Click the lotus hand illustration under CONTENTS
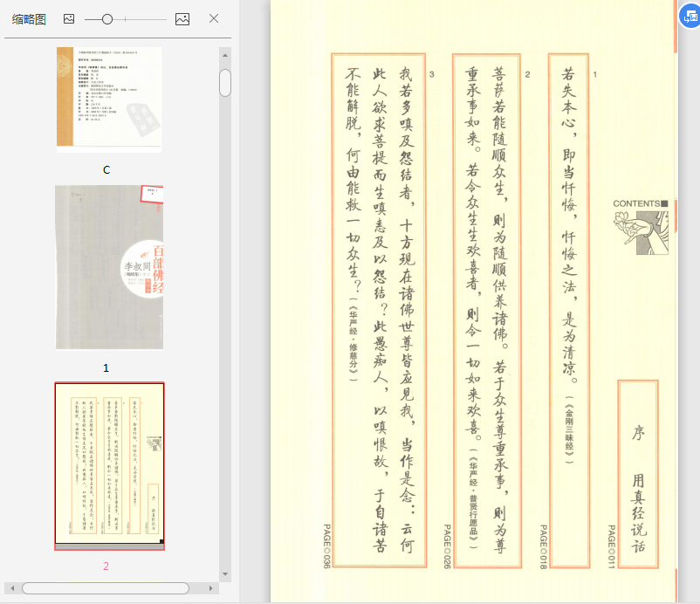This screenshot has height=604, width=700. [x=641, y=233]
